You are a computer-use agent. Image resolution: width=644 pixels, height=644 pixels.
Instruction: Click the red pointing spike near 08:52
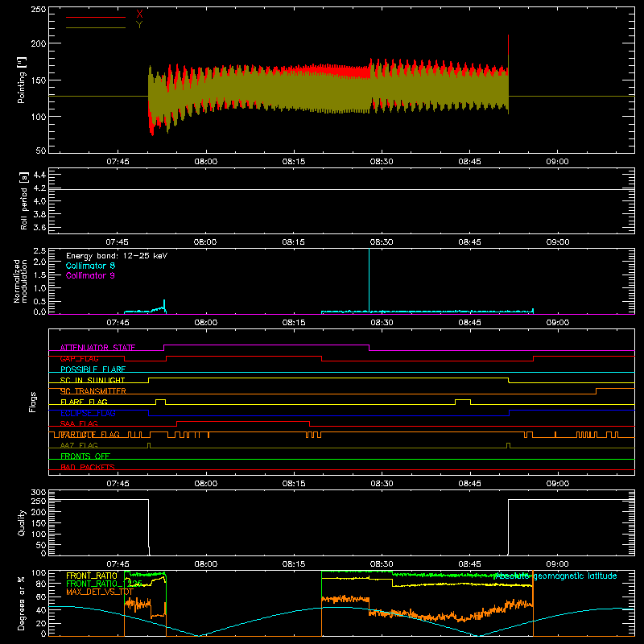pos(509,44)
